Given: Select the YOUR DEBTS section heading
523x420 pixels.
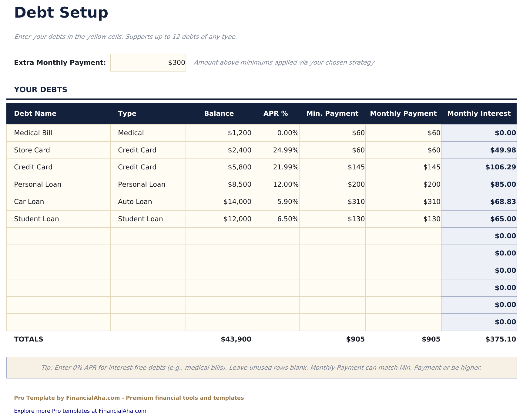Looking at the screenshot, I should point(41,89).
